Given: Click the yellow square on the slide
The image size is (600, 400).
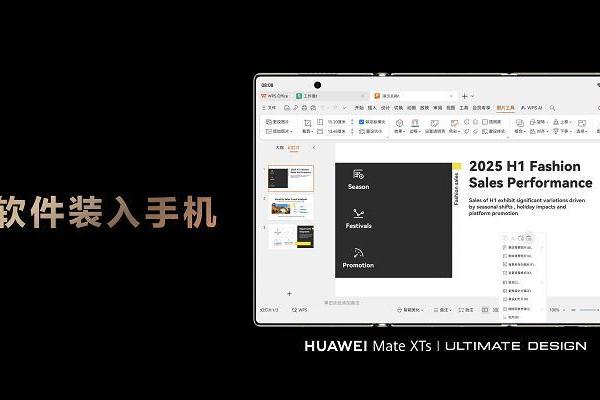Looking at the screenshot, I should 457,166.
